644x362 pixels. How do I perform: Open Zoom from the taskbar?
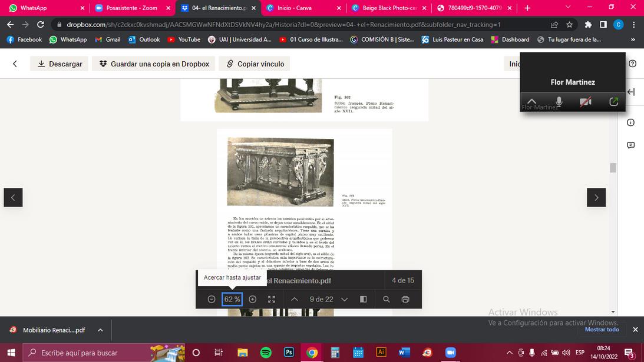tap(450, 353)
